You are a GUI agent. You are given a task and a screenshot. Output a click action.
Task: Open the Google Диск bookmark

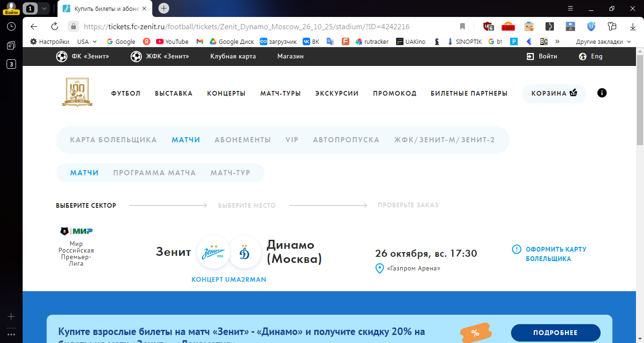point(232,41)
